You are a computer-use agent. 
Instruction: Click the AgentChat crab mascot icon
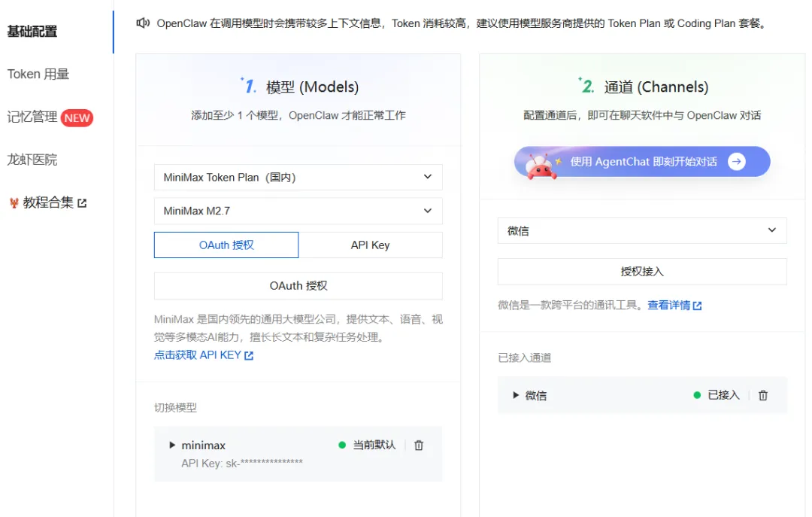pyautogui.click(x=540, y=166)
